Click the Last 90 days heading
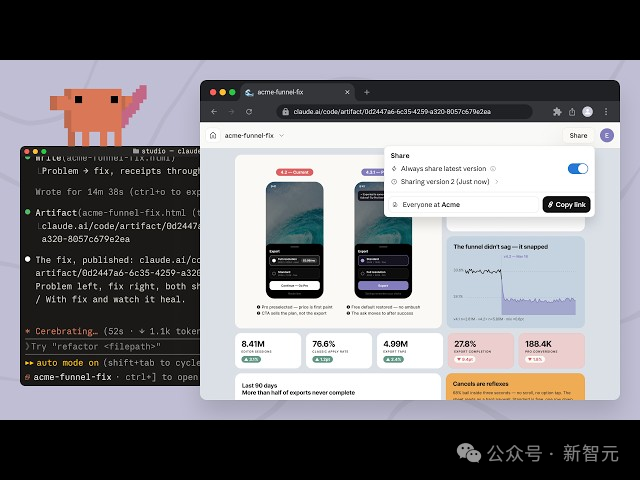Image resolution: width=640 pixels, height=480 pixels. tap(259, 385)
